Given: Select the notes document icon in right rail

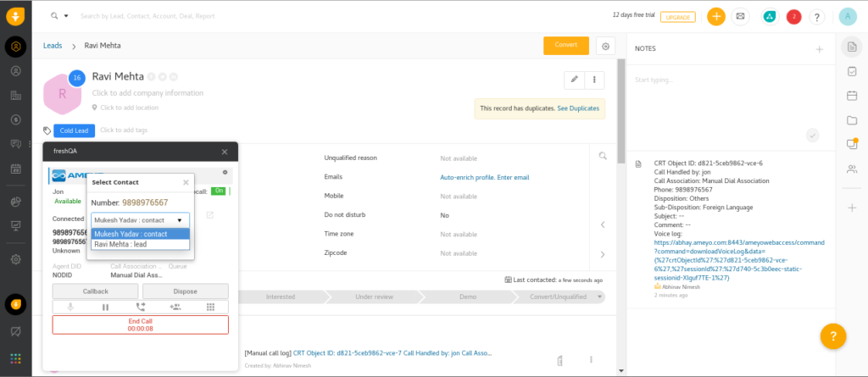Looking at the screenshot, I should [852, 47].
